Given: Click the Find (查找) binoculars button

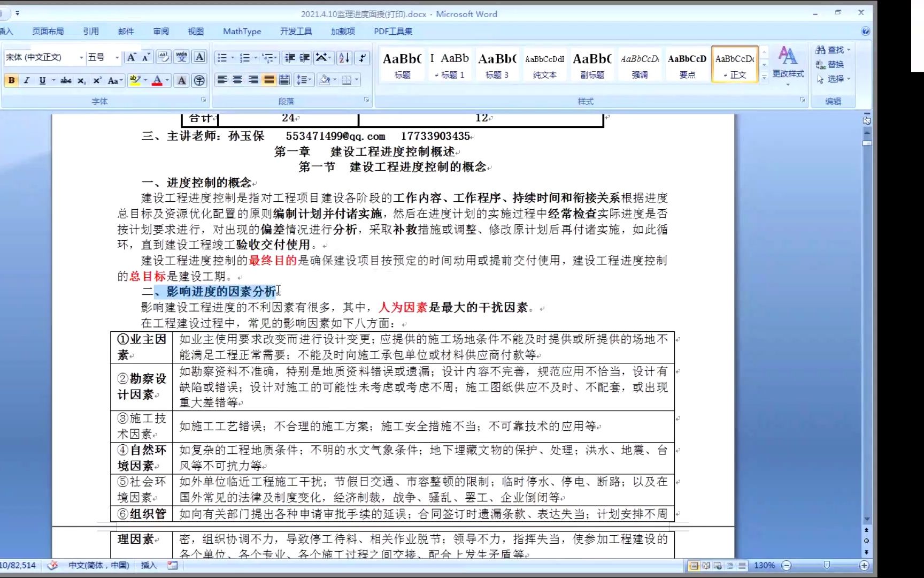Looking at the screenshot, I should (833, 50).
